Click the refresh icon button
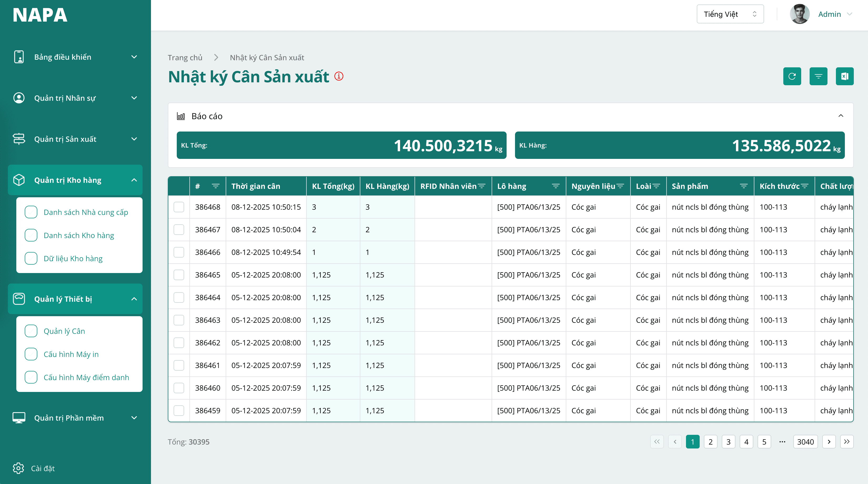868x484 pixels. click(792, 76)
